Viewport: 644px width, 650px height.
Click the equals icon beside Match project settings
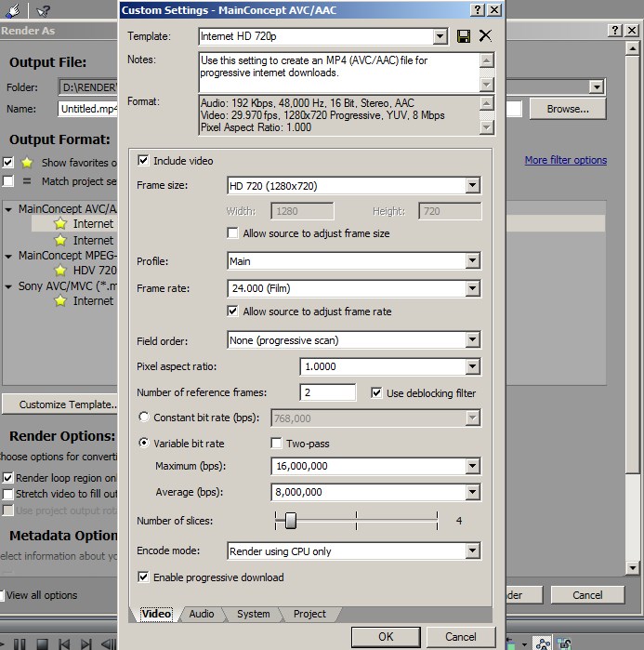[27, 180]
